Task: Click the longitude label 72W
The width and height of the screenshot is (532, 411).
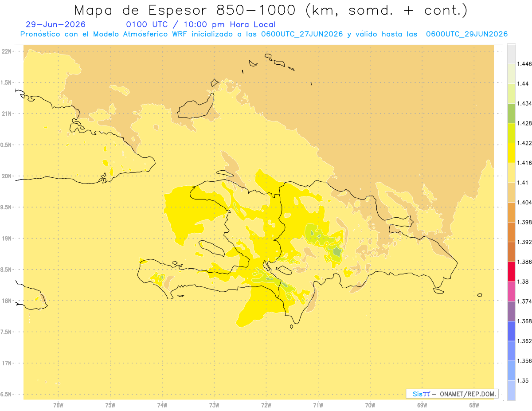Action: coord(266,405)
